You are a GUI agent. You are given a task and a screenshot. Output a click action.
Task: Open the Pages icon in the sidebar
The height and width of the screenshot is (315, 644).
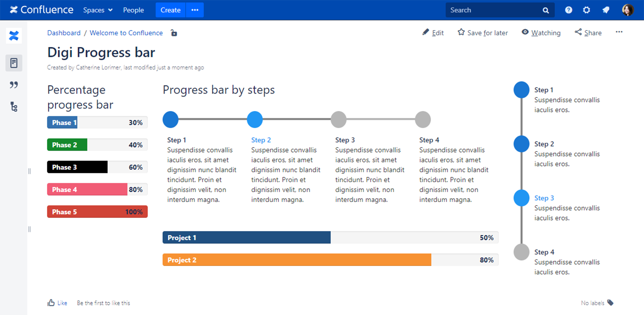14,63
